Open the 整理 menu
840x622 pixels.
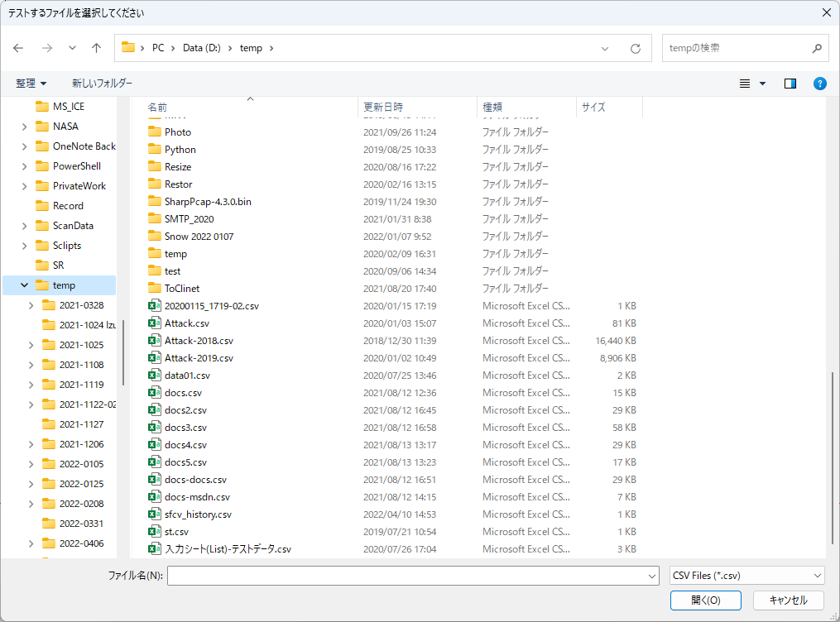(x=31, y=84)
